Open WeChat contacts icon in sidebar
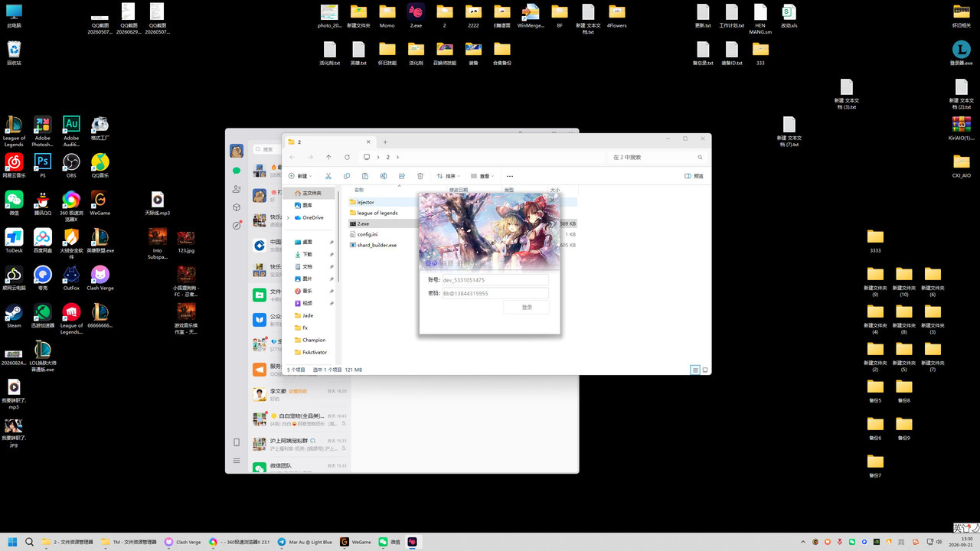 pyautogui.click(x=237, y=189)
